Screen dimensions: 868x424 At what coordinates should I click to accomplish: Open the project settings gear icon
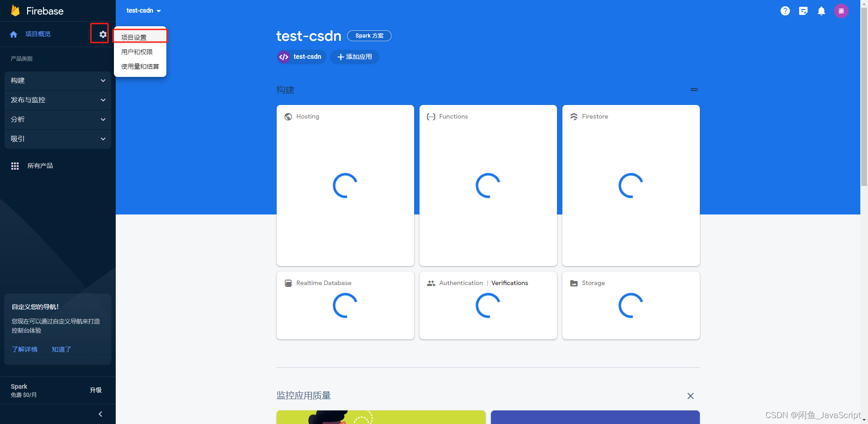[x=103, y=34]
